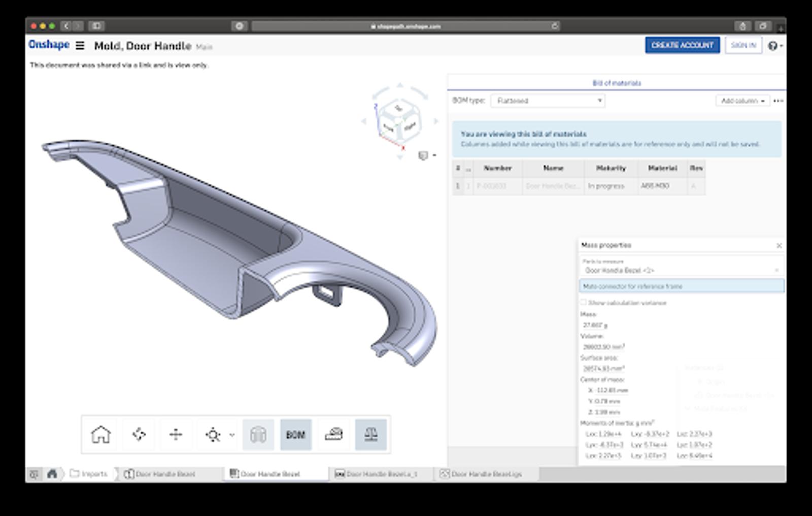
Task: Click the view cube top face
Action: [399, 108]
